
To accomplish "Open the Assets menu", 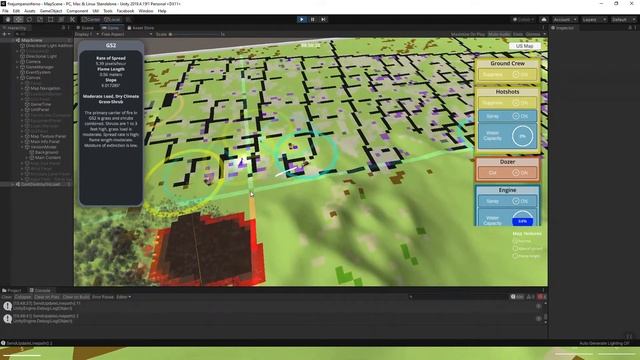I will [x=29, y=11].
